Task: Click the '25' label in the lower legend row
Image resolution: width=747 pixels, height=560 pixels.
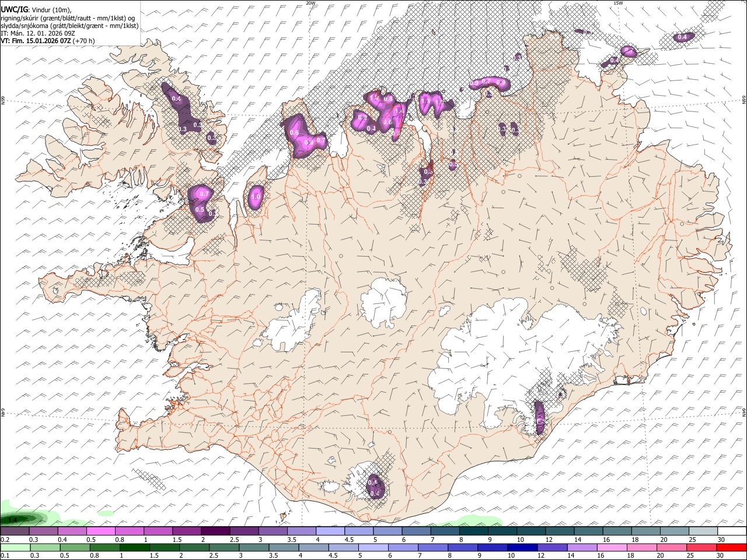Action: (690, 555)
